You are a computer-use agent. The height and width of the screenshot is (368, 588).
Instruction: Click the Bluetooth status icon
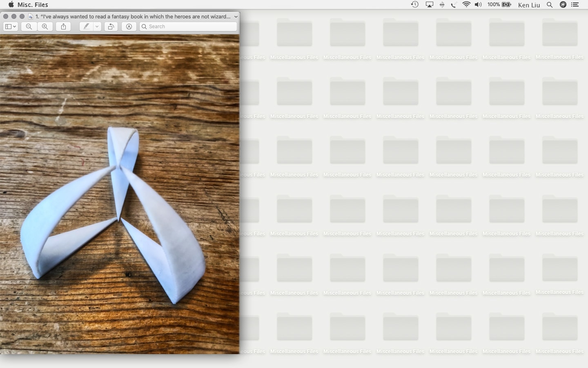pos(442,4)
